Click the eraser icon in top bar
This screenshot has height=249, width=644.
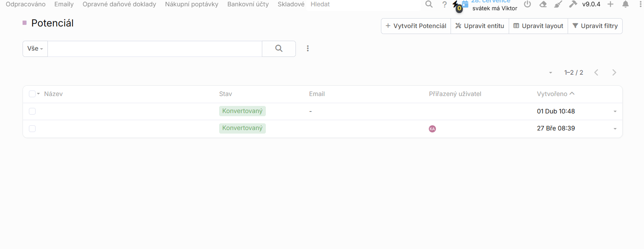click(543, 4)
